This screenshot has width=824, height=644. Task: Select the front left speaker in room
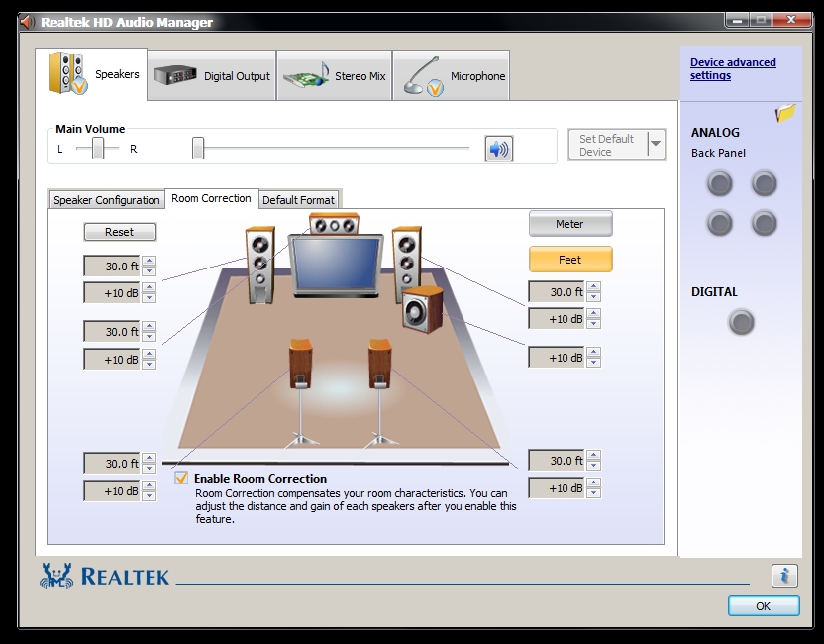pos(260,265)
